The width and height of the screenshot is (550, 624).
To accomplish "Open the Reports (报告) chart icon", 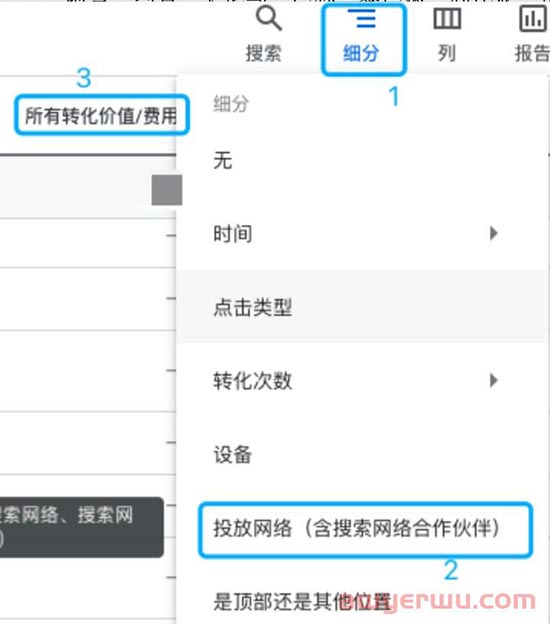I will coord(532,19).
